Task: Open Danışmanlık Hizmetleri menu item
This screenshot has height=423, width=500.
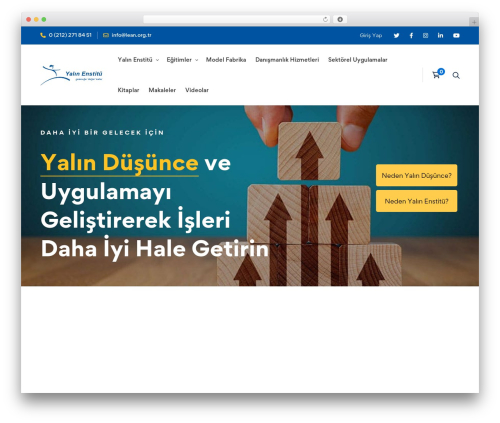Action: pos(287,60)
